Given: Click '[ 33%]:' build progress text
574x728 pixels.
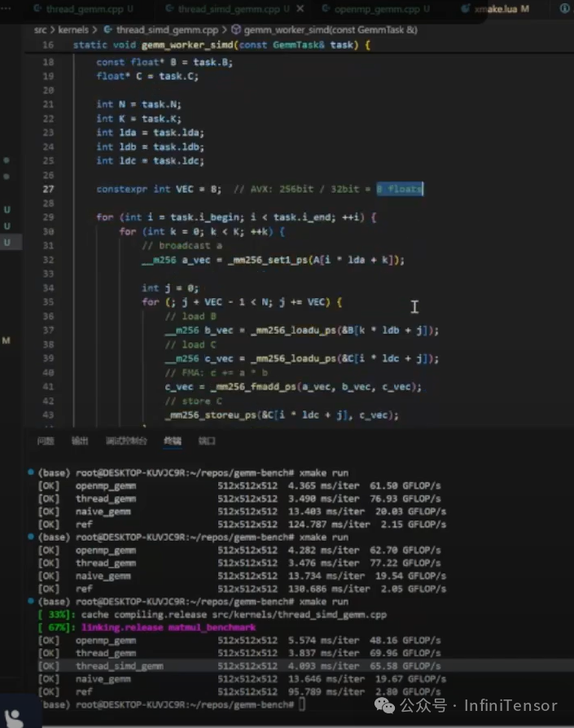Looking at the screenshot, I should click(57, 614).
